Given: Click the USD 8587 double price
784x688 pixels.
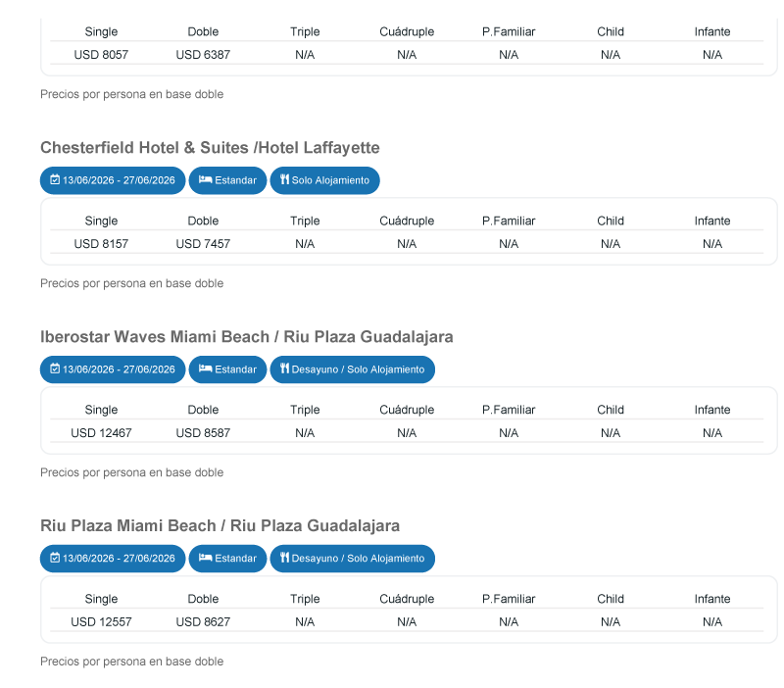Looking at the screenshot, I should coord(203,433).
